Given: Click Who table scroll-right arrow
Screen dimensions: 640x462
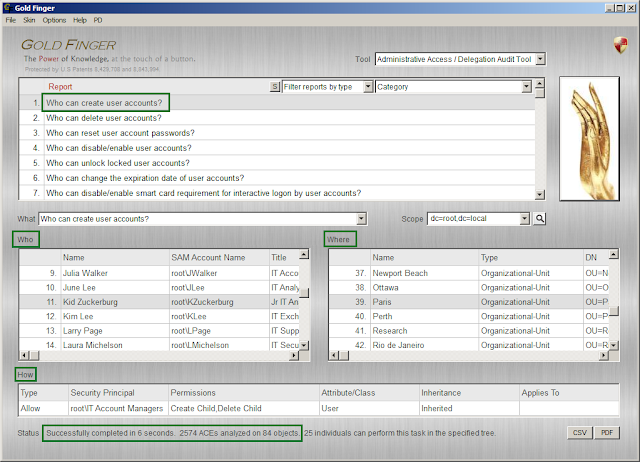Looking at the screenshot, I should click(x=293, y=355).
